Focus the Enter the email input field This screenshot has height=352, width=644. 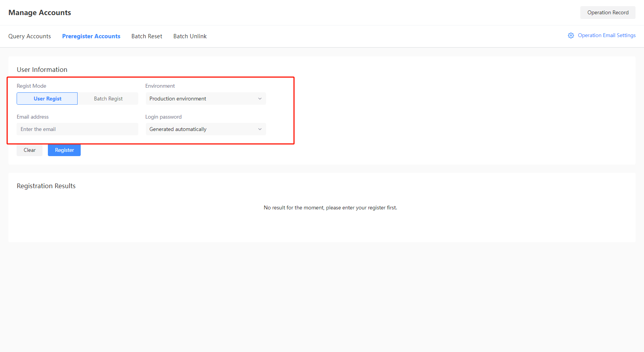click(77, 129)
